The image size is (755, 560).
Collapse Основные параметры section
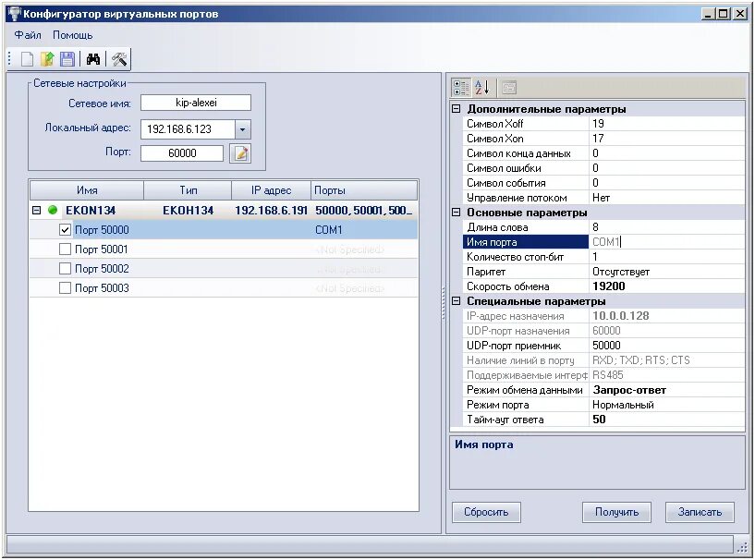point(456,213)
